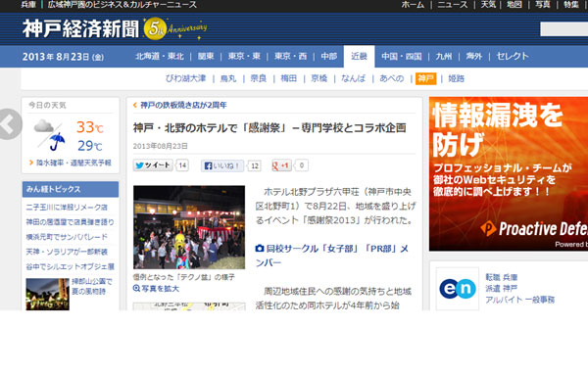The width and height of the screenshot is (588, 375).
Task: Open the びわ湖大津 sub-area link
Action: point(185,78)
